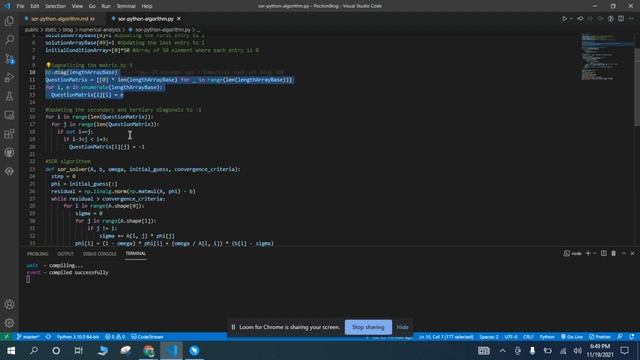The width and height of the screenshot is (640, 360).
Task: Open the Explorer view in activity bar
Action: click(x=9, y=21)
